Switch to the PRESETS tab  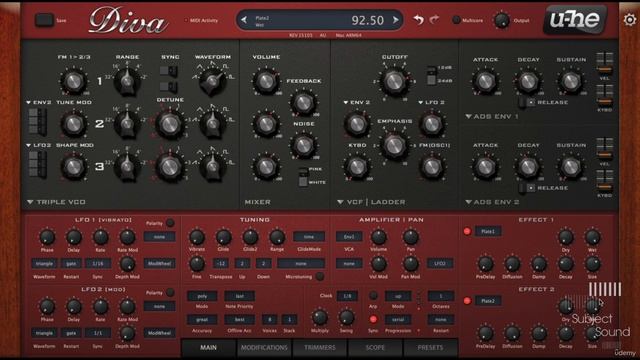click(x=430, y=348)
